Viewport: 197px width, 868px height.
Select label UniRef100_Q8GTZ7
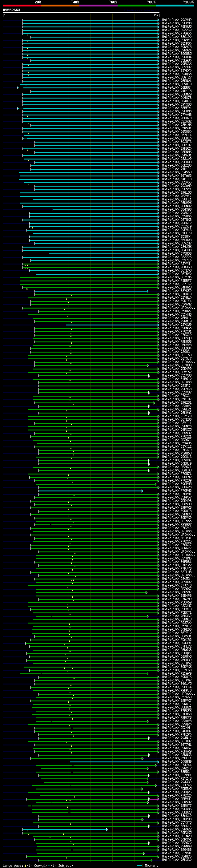(x=177, y=78)
